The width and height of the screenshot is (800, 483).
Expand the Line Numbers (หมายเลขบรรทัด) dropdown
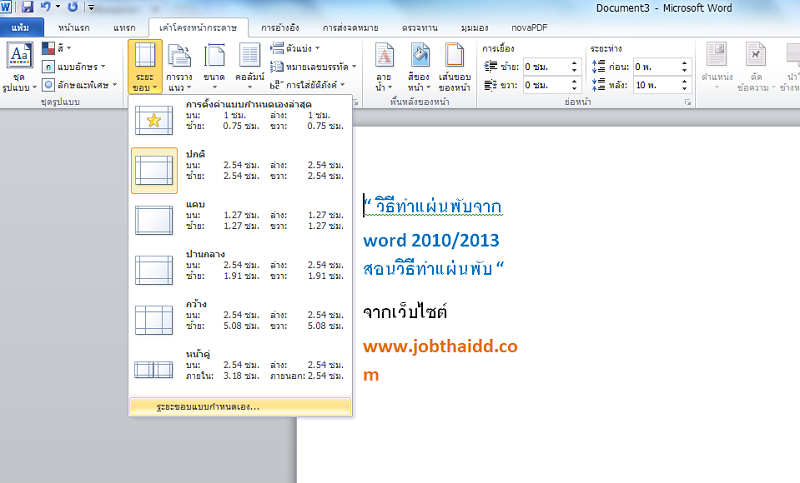click(x=310, y=66)
